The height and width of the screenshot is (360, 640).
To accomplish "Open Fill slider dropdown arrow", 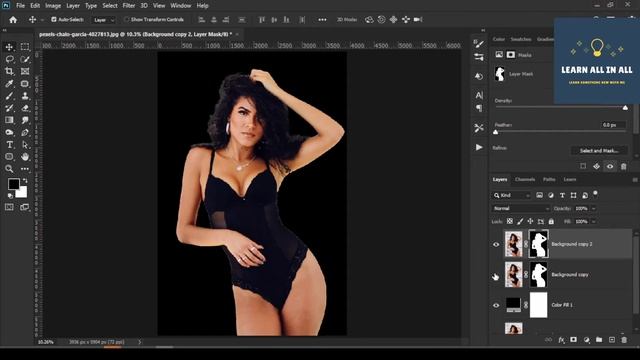I will pyautogui.click(x=594, y=222).
